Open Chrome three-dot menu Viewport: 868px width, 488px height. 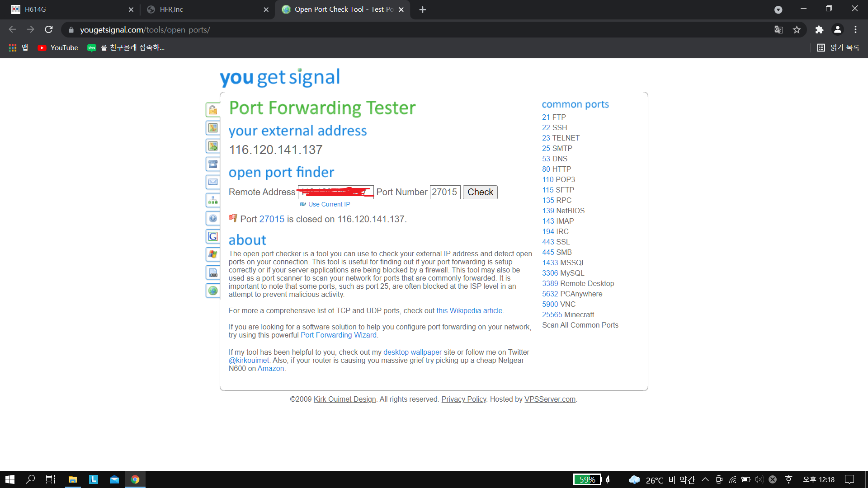855,30
